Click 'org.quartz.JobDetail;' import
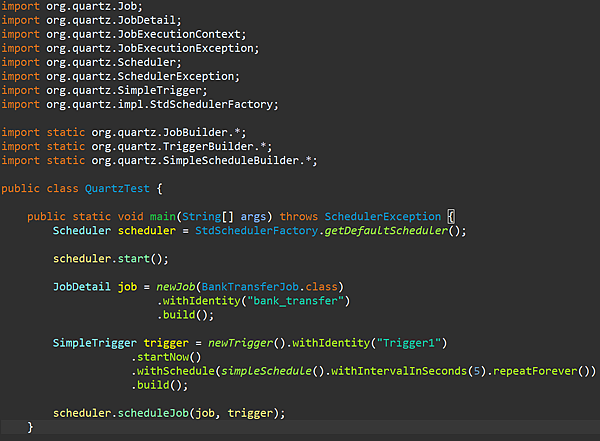Viewport: 600px width, 441px height. [x=114, y=20]
